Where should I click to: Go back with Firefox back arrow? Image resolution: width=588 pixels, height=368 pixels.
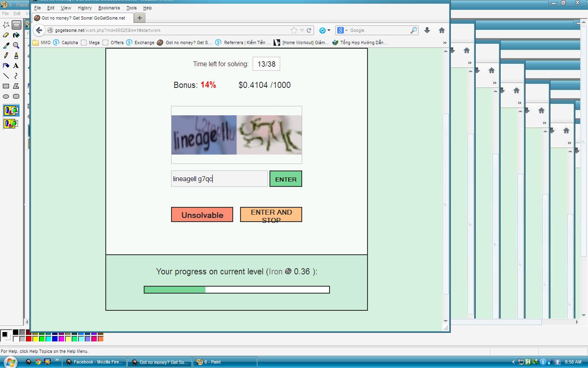[x=39, y=30]
